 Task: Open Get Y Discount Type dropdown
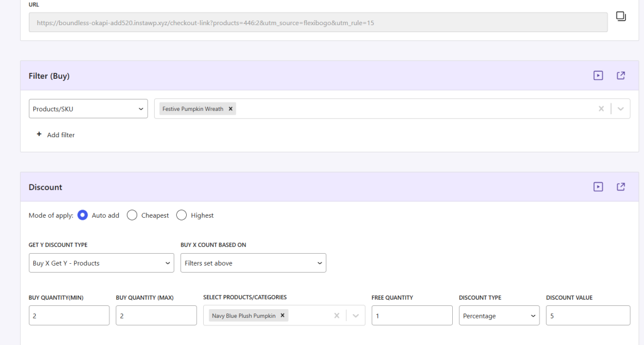101,263
